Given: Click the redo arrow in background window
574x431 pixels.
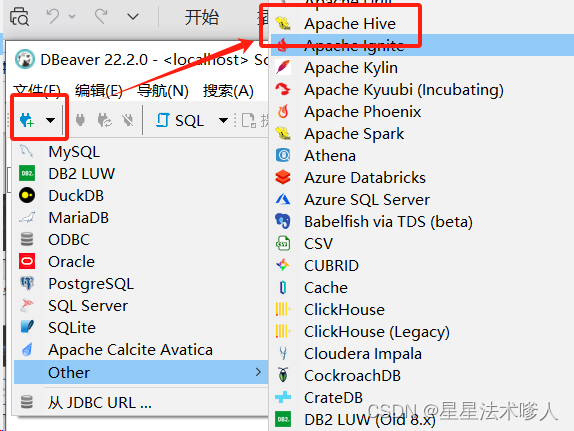Looking at the screenshot, I should (x=101, y=16).
